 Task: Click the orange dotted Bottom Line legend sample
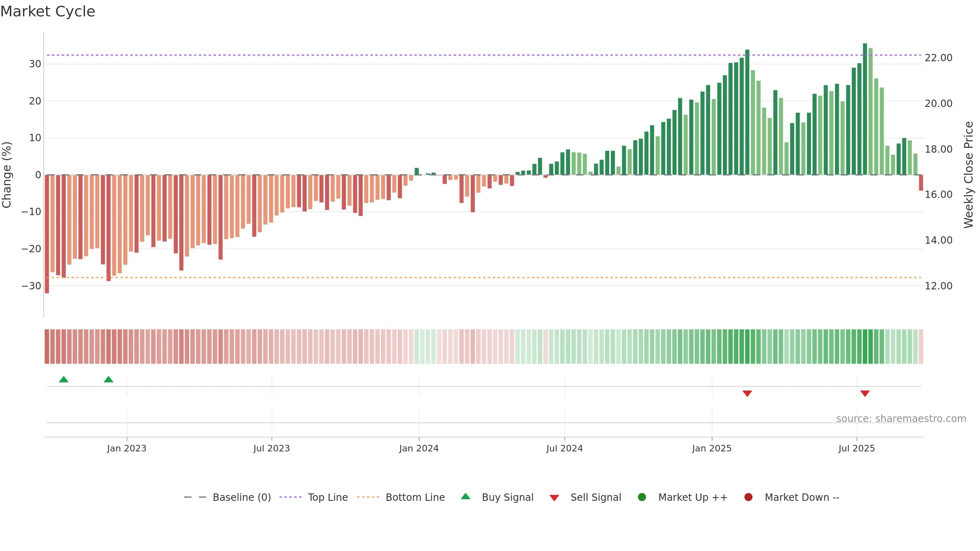pyautogui.click(x=368, y=497)
